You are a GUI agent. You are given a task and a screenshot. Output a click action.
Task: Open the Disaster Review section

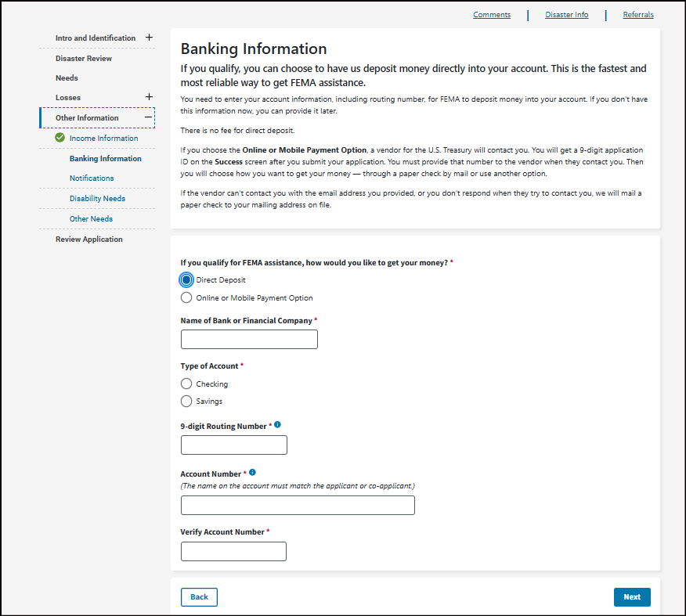[84, 59]
